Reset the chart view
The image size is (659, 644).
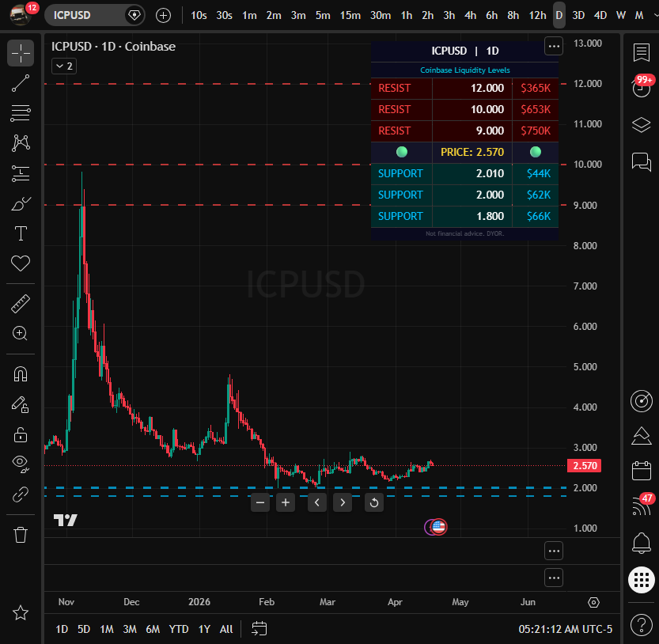373,502
